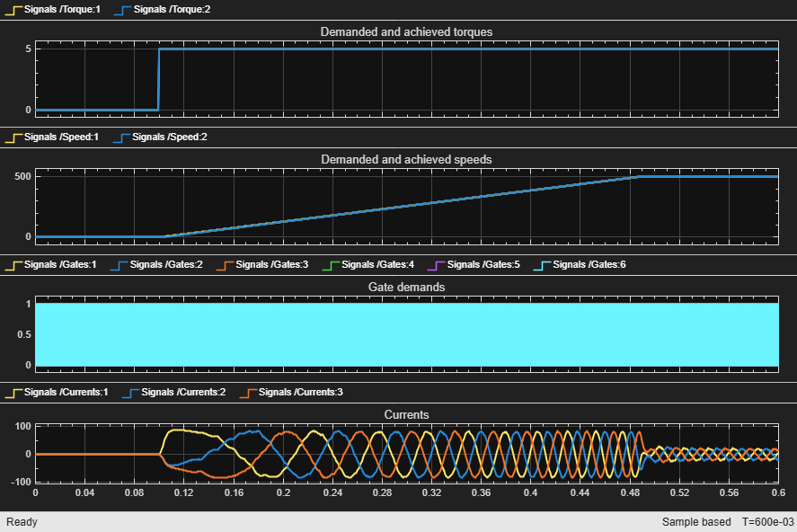797x532 pixels.
Task: Select the Signals /Currents:2 legend label
Action: click(x=183, y=393)
